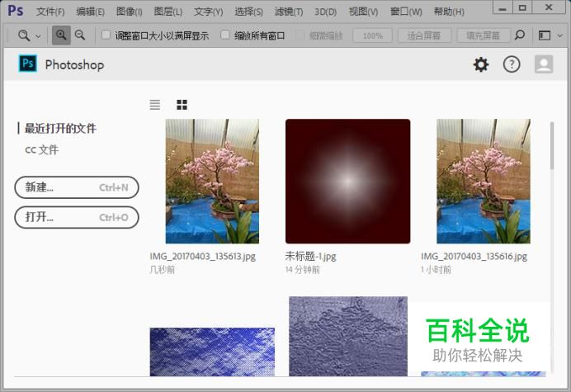Screen dimensions: 571x392
Task: Click the file name IMG_20170403_135613.jpg
Action: [202, 256]
